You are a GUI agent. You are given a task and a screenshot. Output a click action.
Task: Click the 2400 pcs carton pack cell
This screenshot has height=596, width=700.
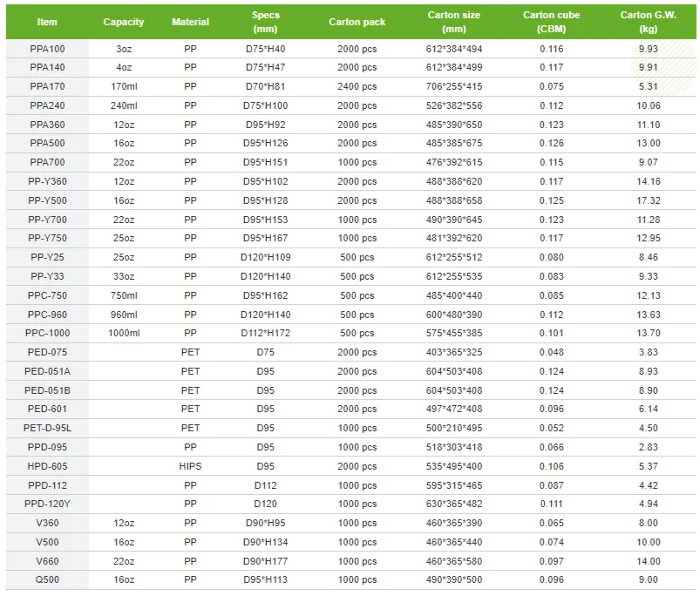[357, 86]
